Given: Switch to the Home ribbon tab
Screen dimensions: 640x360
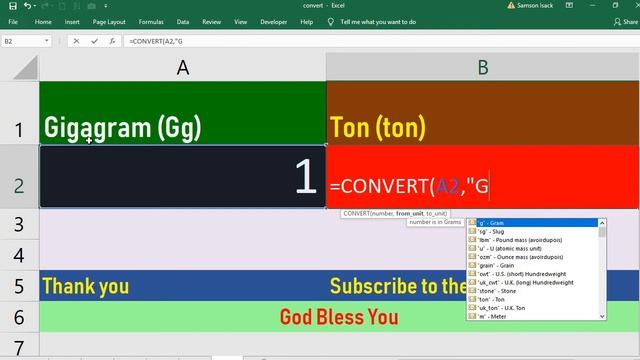Looking at the screenshot, I should tap(43, 22).
